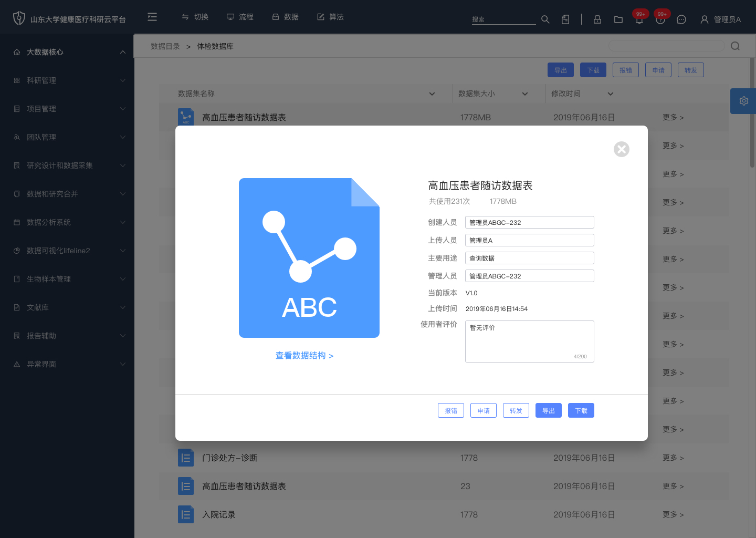Image resolution: width=756 pixels, height=538 pixels.
Task: Click the rounded search box in breadcrumb bar
Action: (x=666, y=46)
